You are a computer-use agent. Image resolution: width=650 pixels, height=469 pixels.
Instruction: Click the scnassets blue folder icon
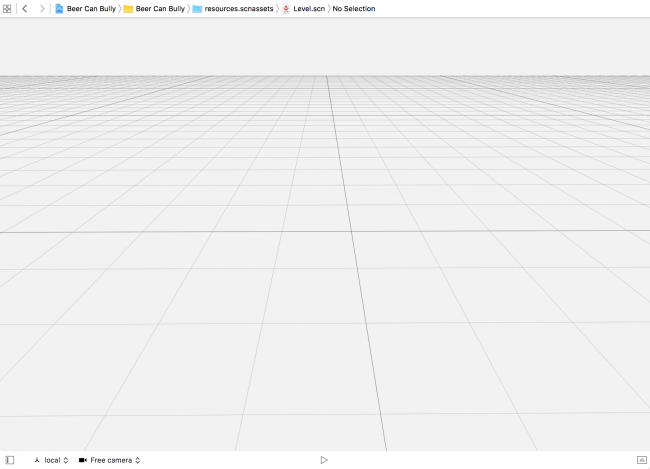click(197, 9)
